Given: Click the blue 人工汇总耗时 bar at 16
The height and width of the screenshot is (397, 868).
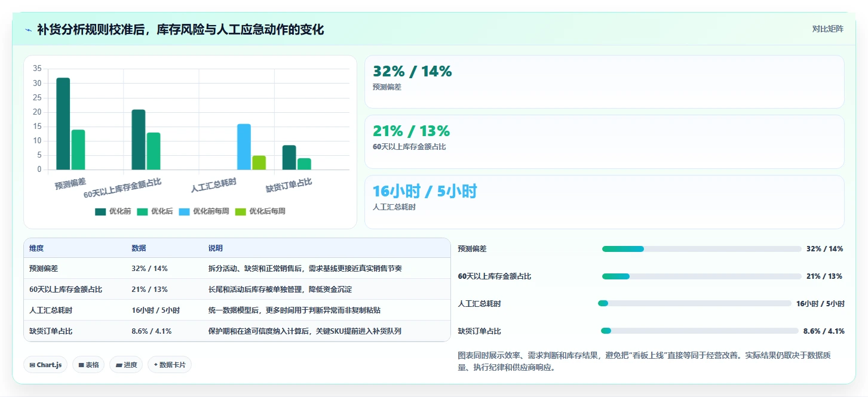Looking at the screenshot, I should point(244,147).
